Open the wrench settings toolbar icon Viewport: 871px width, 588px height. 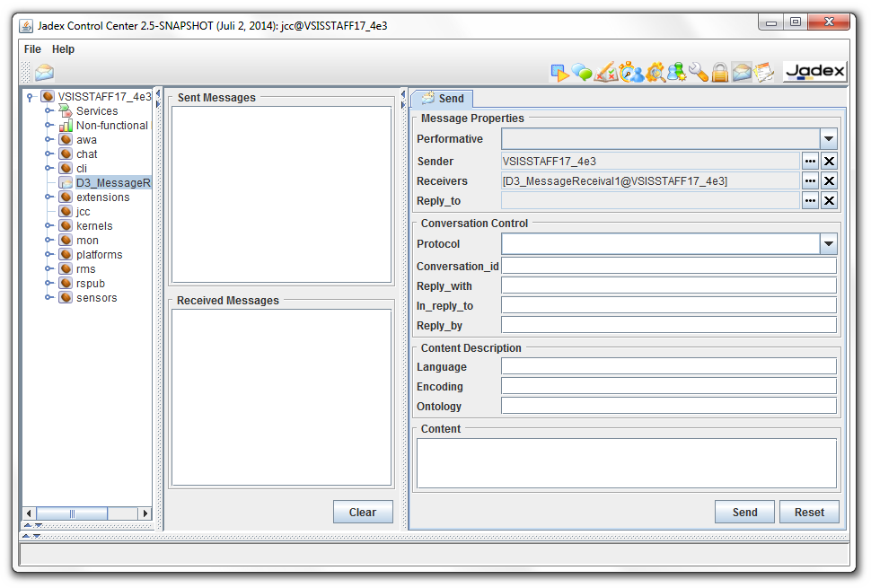point(699,73)
